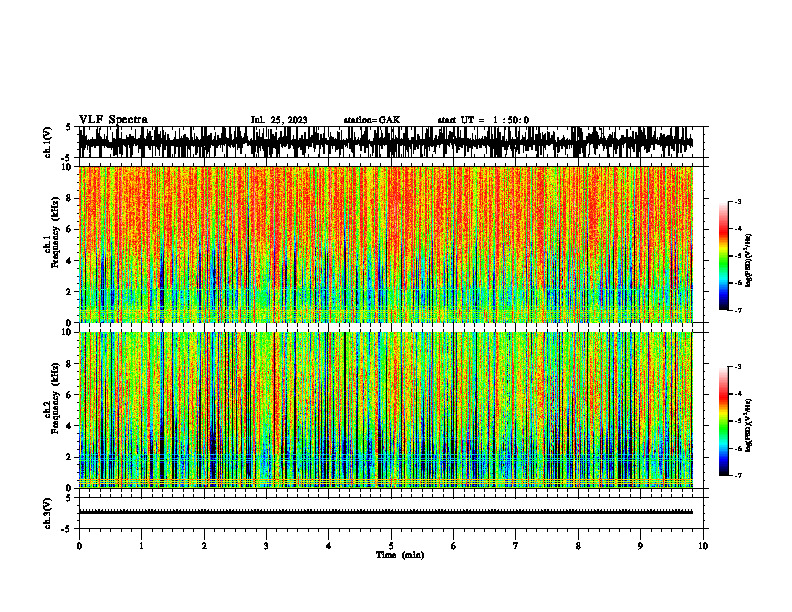
Task: Select the "start UT = 1:50:0" header text
Action: pos(483,120)
